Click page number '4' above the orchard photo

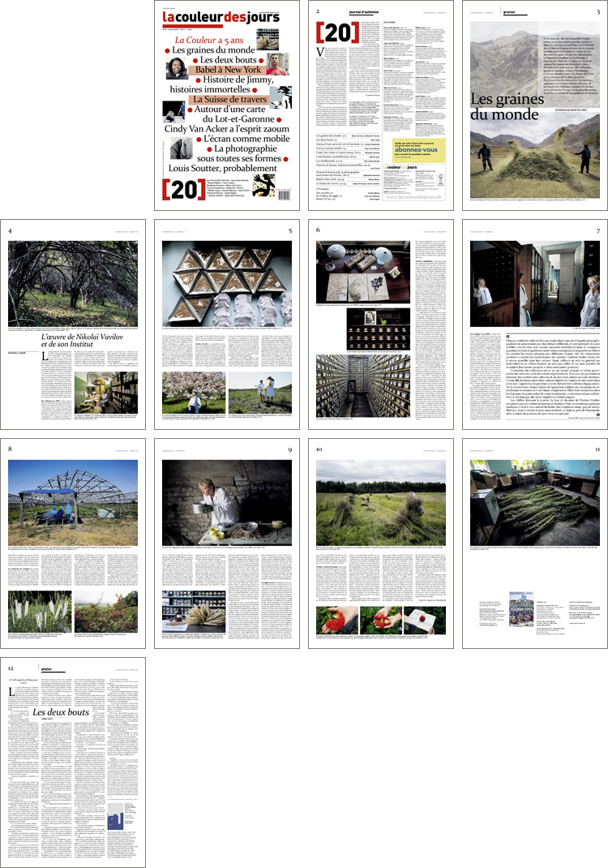pyautogui.click(x=10, y=230)
